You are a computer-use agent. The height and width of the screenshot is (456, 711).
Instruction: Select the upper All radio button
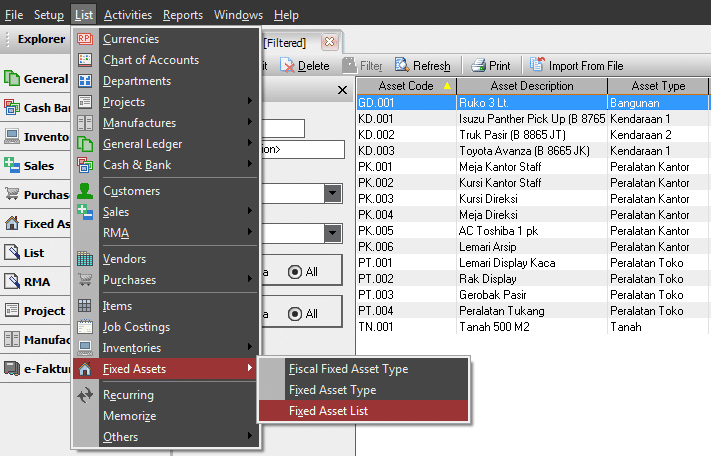[294, 271]
